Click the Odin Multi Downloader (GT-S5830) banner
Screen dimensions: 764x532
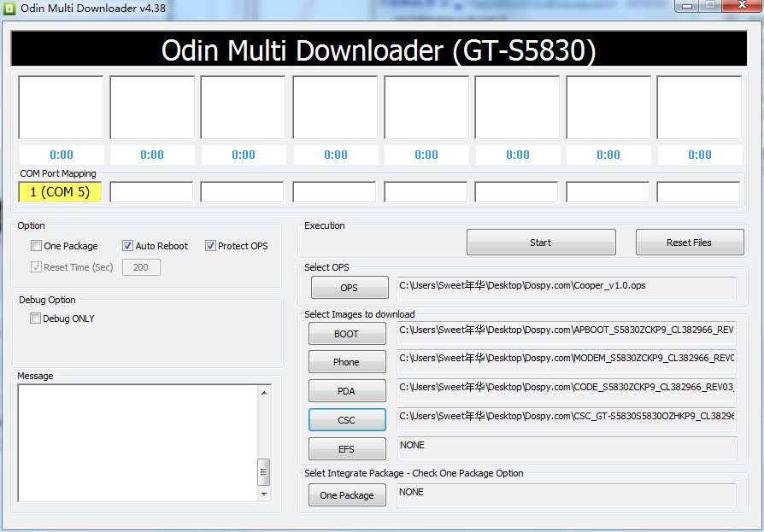[x=379, y=49]
